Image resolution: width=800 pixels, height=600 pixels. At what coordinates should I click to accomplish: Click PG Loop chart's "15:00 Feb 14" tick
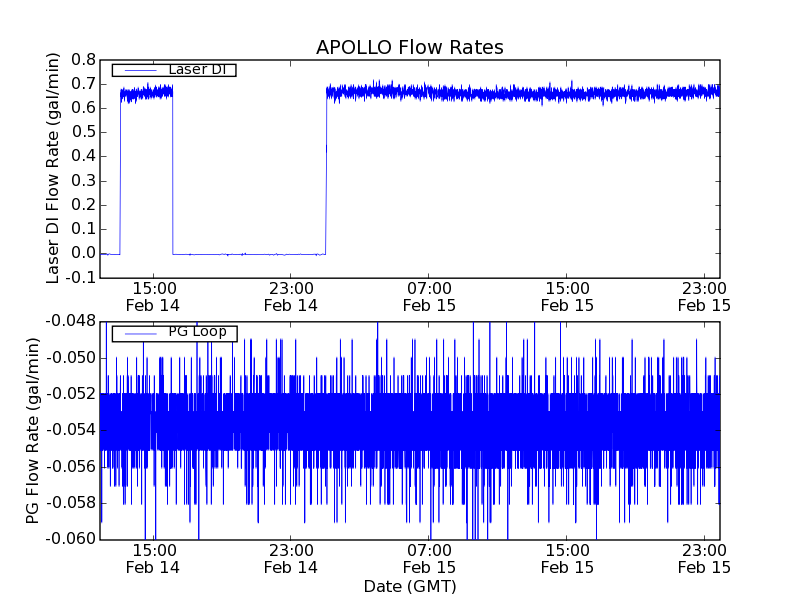[153, 559]
